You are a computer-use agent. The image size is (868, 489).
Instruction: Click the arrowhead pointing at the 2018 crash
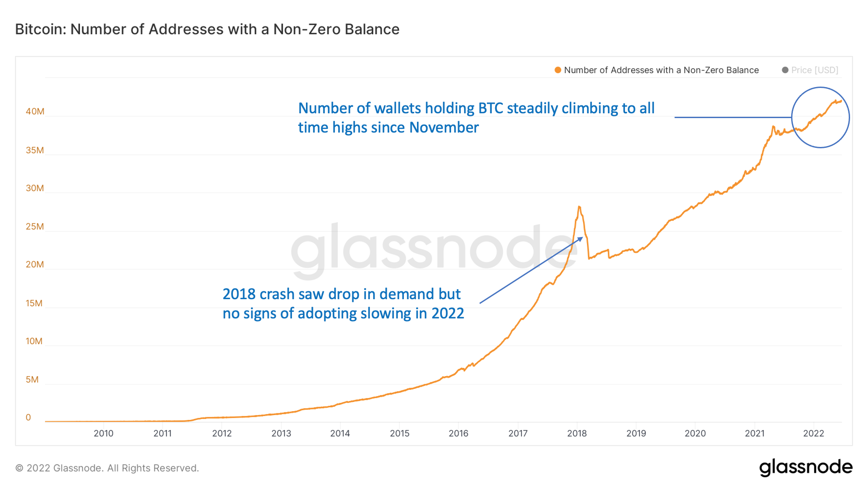[580, 239]
